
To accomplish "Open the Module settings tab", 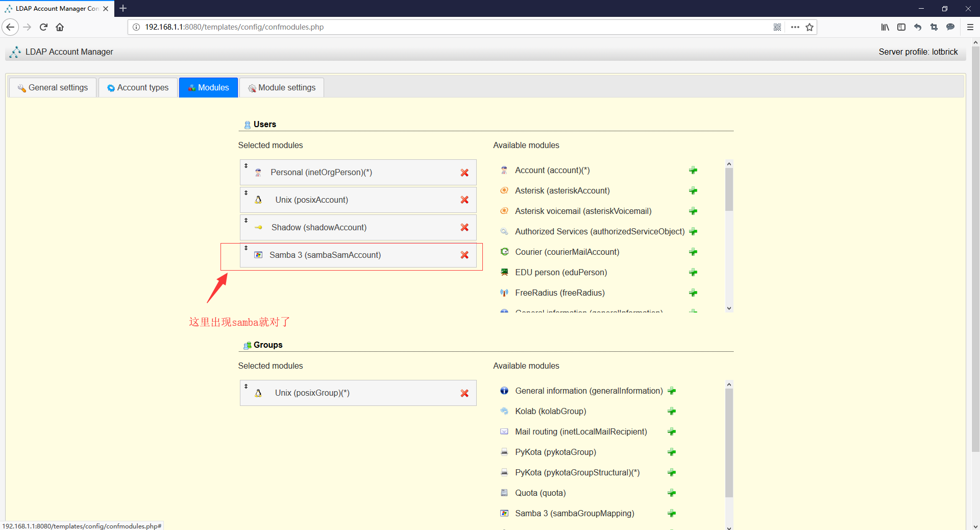I will pyautogui.click(x=282, y=88).
